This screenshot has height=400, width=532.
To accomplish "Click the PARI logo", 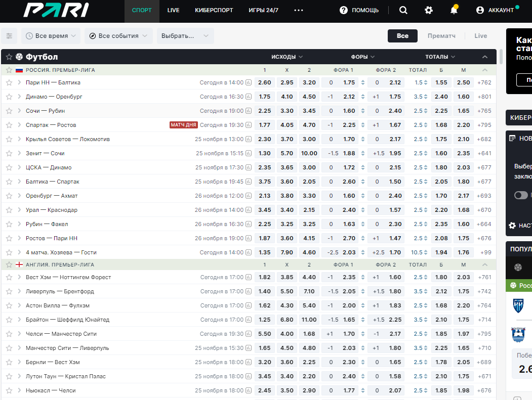I will [56, 10].
